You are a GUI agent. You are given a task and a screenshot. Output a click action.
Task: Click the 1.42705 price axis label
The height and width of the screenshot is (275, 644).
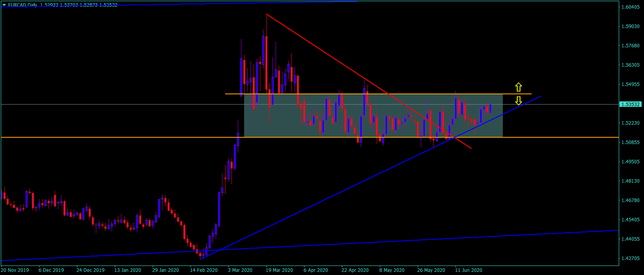click(630, 258)
